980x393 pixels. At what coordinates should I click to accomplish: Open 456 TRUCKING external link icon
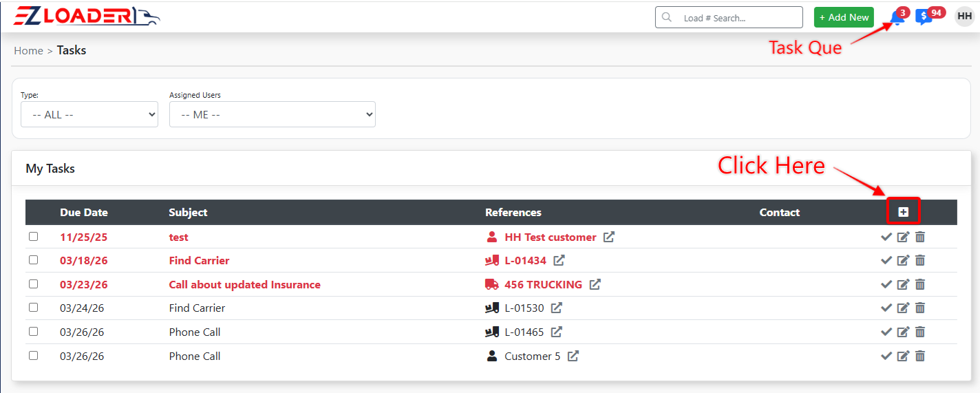pyautogui.click(x=595, y=284)
